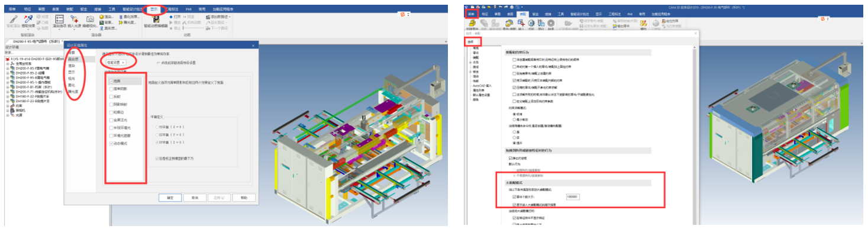
Task: Click the yellow sphere render icon
Action: coord(101,17)
